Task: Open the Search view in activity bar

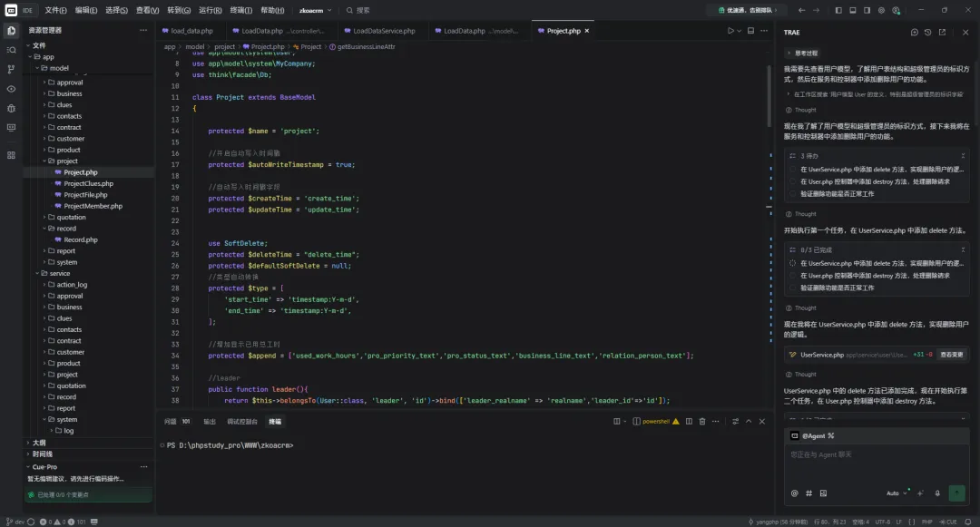Action: pyautogui.click(x=11, y=50)
